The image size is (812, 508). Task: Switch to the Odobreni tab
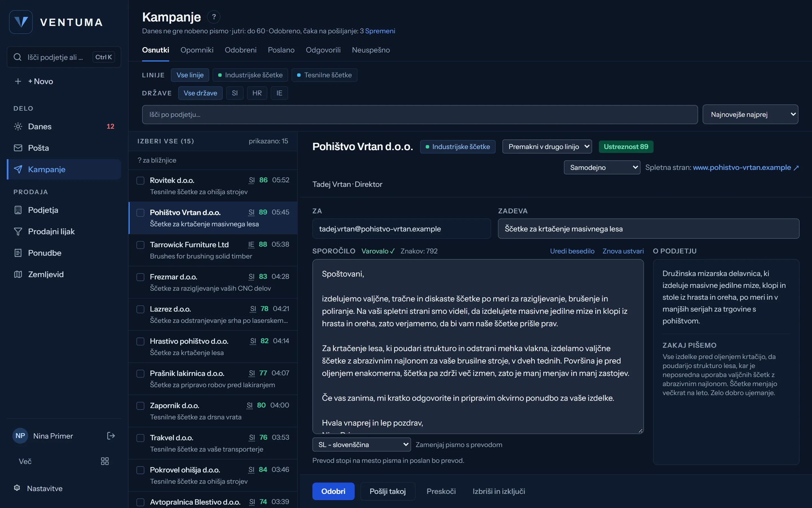tap(240, 50)
